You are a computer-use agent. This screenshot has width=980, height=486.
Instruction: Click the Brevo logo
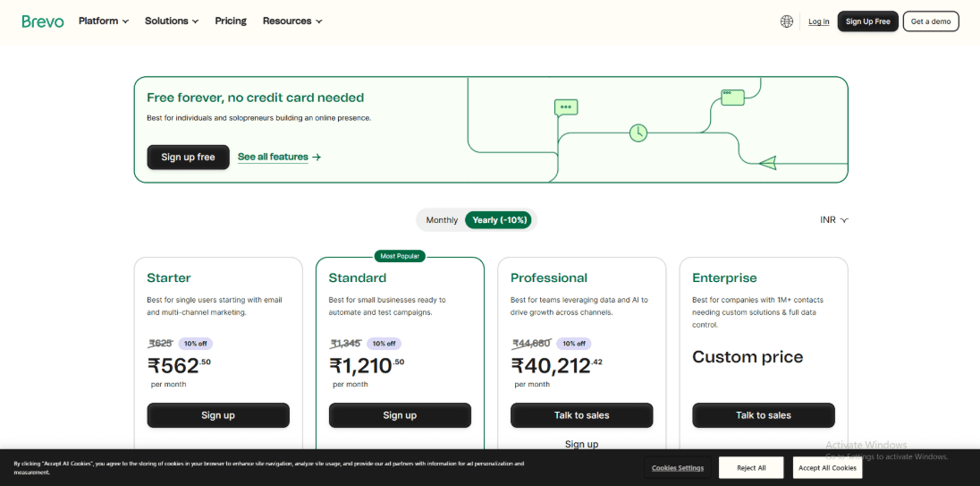(x=43, y=21)
